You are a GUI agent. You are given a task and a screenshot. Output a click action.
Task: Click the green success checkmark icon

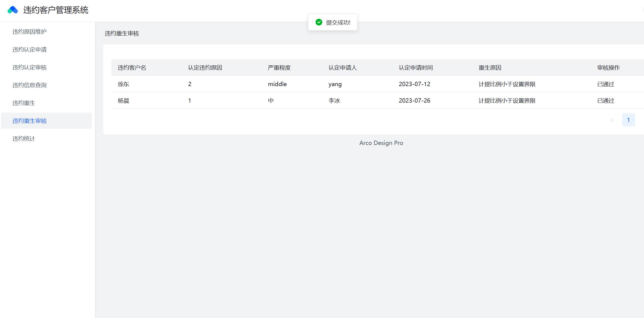click(319, 22)
